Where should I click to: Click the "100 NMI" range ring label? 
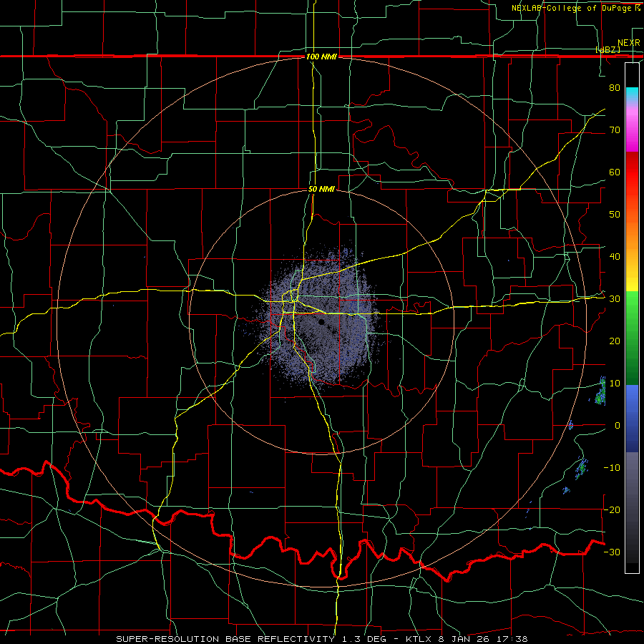pyautogui.click(x=321, y=57)
